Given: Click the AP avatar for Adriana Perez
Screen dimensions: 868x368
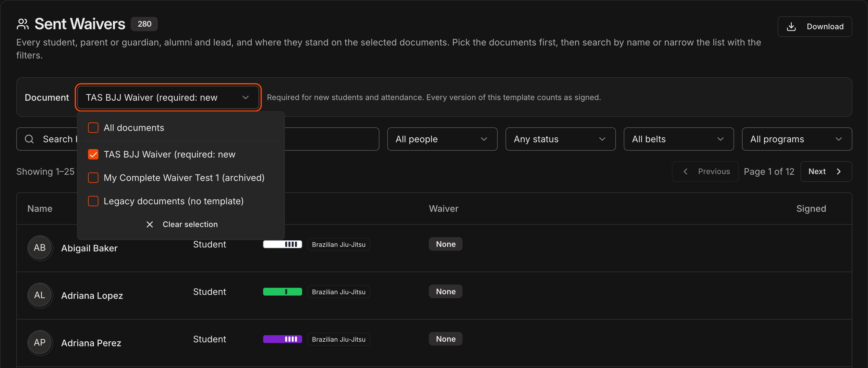Looking at the screenshot, I should click(40, 342).
